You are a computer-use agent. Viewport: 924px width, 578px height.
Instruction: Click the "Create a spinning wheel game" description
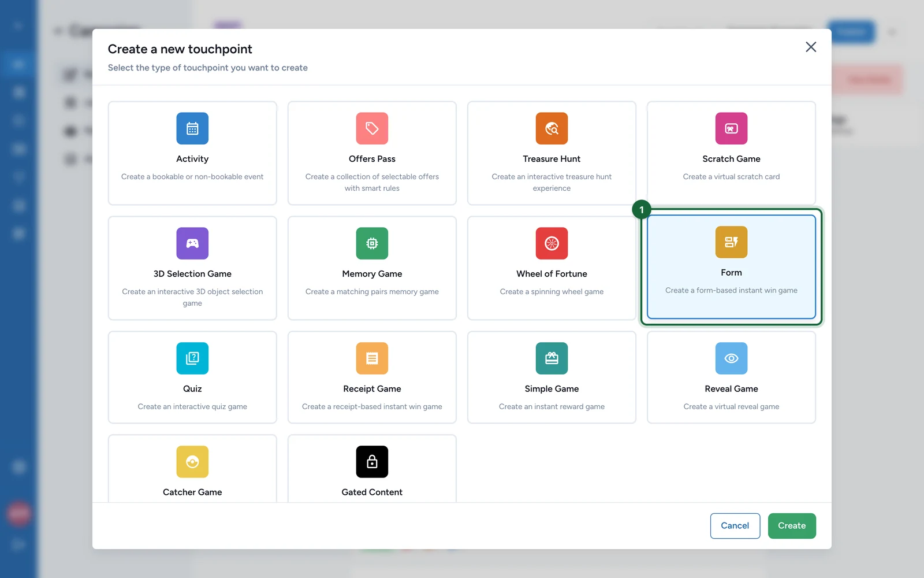pyautogui.click(x=552, y=292)
